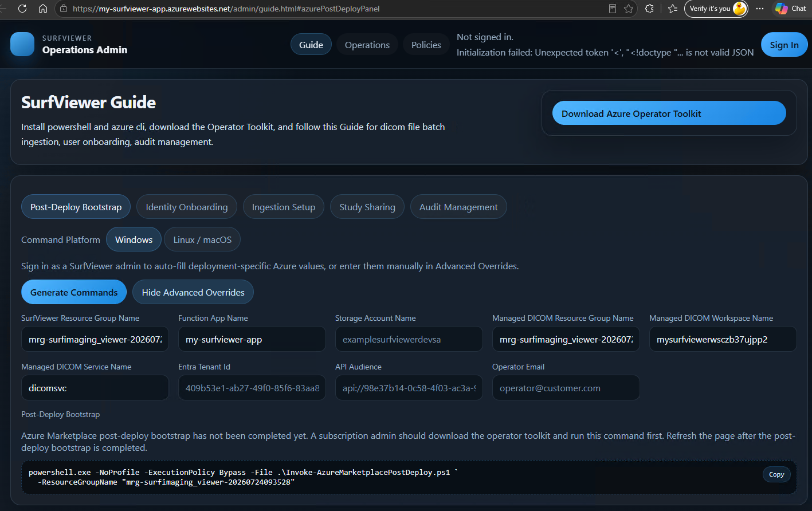812x511 pixels.
Task: Click the SurfViewer Guide heading
Action: coord(89,103)
